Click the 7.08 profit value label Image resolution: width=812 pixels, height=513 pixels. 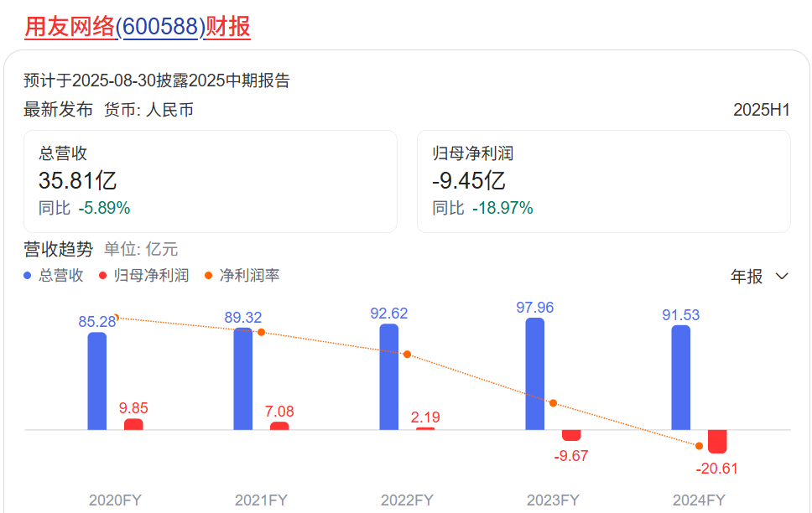279,412
